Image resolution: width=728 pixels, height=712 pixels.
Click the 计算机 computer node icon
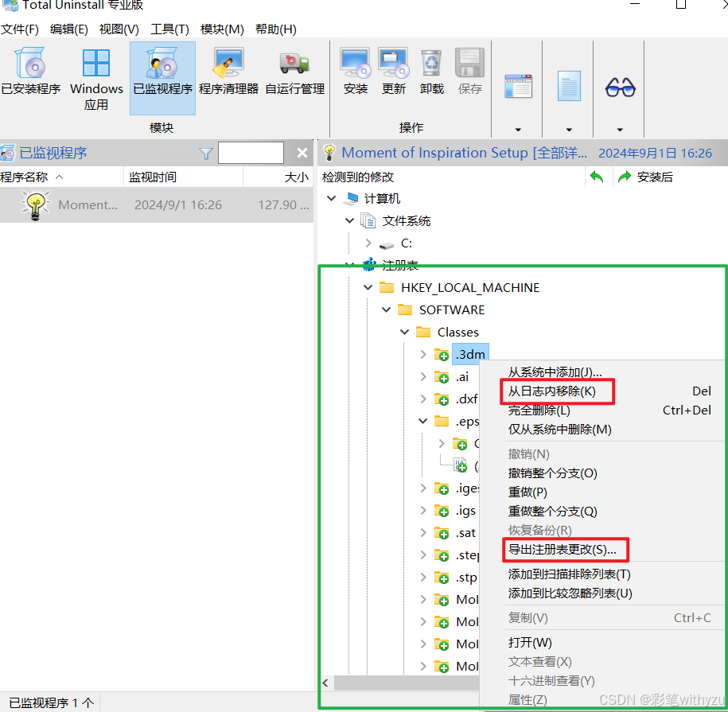coord(351,199)
